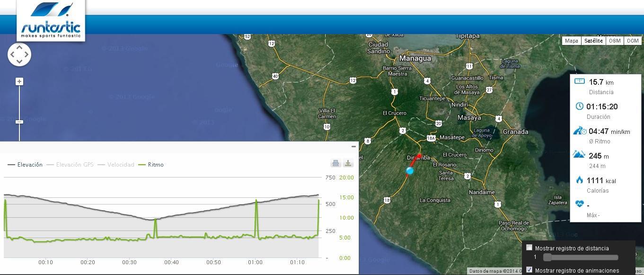Click the distance ruler icon

coord(579,81)
